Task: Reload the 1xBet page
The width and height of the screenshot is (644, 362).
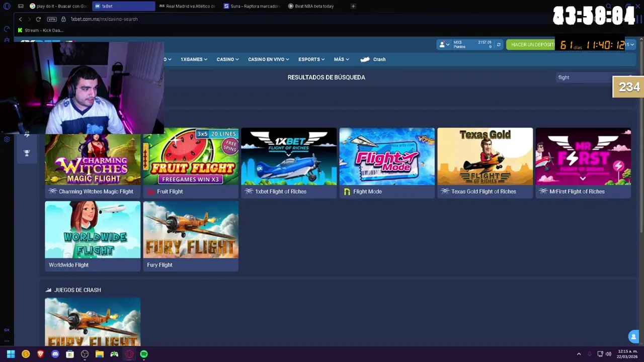Action: coord(38,19)
